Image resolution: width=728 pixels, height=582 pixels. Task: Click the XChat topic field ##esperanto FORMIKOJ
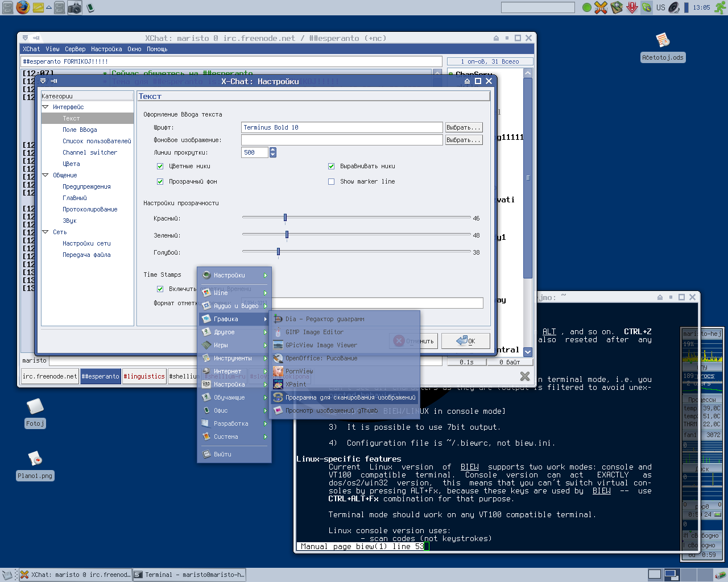pyautogui.click(x=232, y=61)
